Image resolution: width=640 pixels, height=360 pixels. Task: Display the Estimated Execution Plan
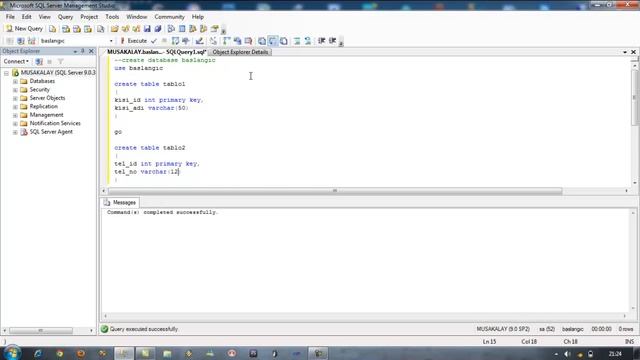(176, 41)
